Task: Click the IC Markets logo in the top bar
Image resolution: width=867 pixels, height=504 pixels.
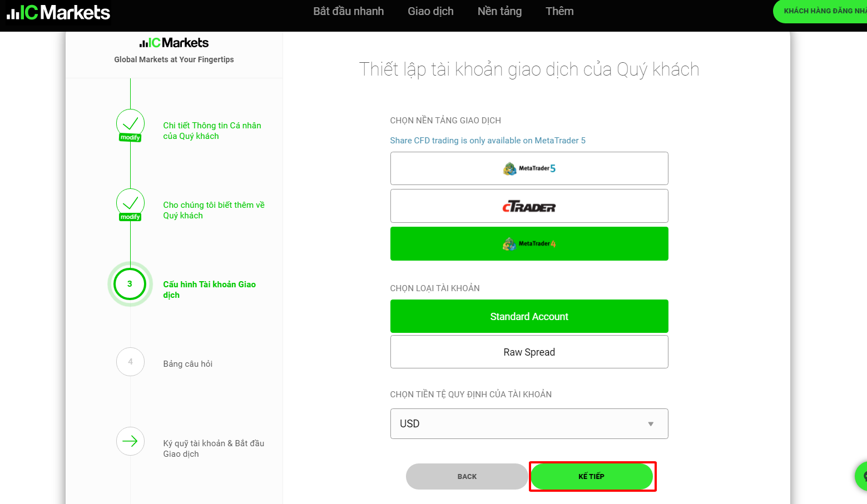Action: tap(58, 12)
